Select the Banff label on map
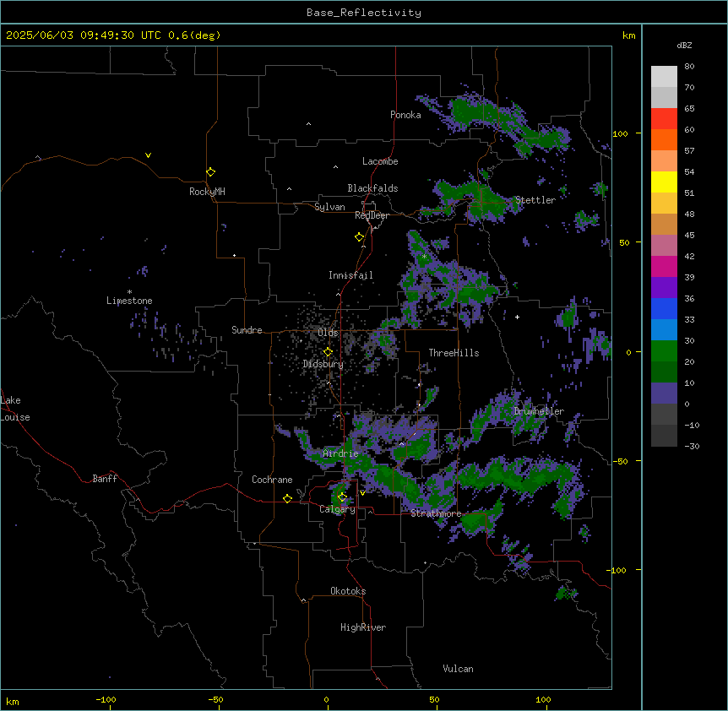The width and height of the screenshot is (728, 711). tap(105, 479)
